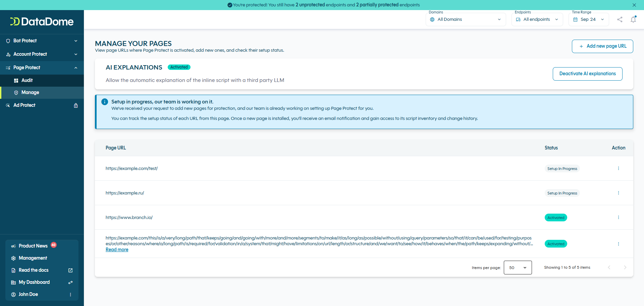Viewport: 644px width, 306px height.
Task: Click the calendar icon in Time Range
Action: [x=575, y=19]
